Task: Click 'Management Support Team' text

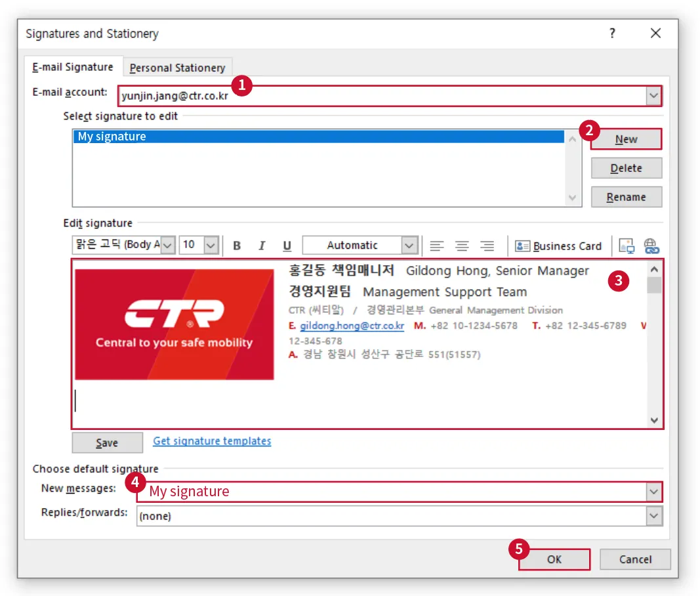Action: 445,291
